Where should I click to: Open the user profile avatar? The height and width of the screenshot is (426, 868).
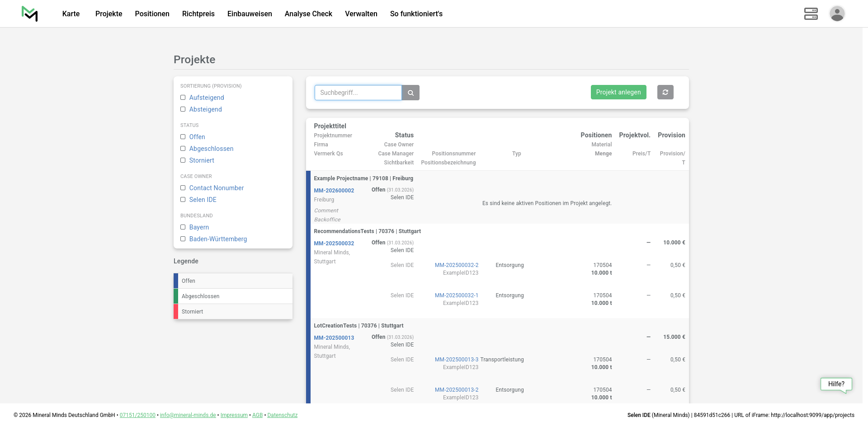point(837,14)
